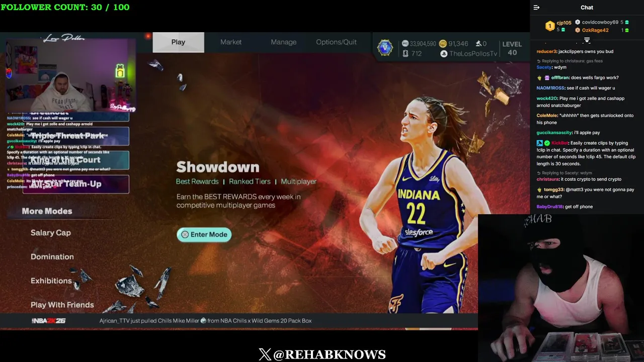Viewport: 644px width, 362px height.
Task: Select Exhibitions from More Modes
Action: 51,281
